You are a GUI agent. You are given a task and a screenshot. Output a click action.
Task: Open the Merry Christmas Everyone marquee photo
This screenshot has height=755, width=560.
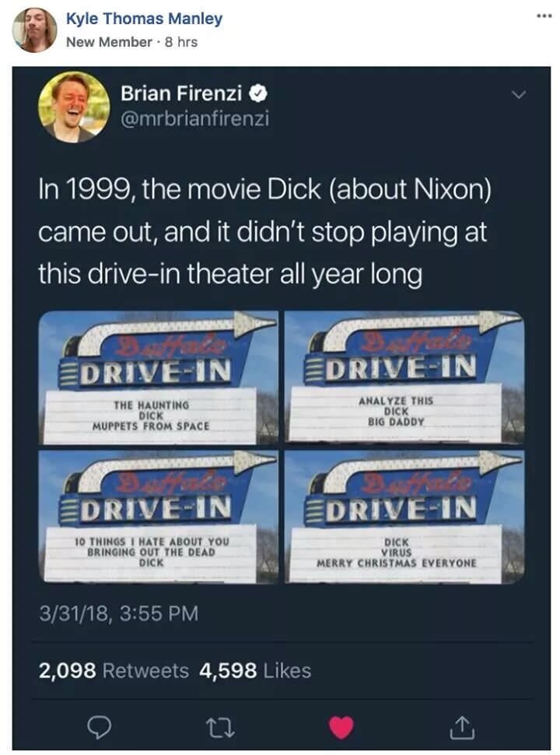point(404,517)
